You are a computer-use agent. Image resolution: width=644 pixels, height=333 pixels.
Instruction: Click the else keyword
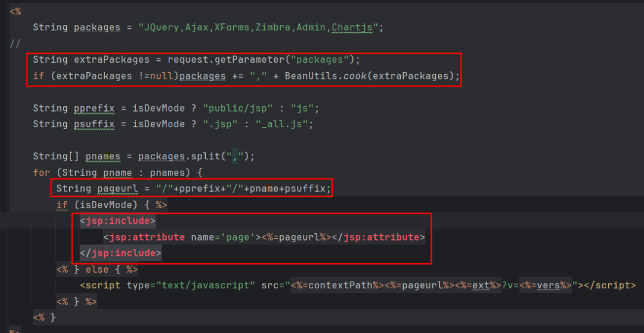(97, 270)
